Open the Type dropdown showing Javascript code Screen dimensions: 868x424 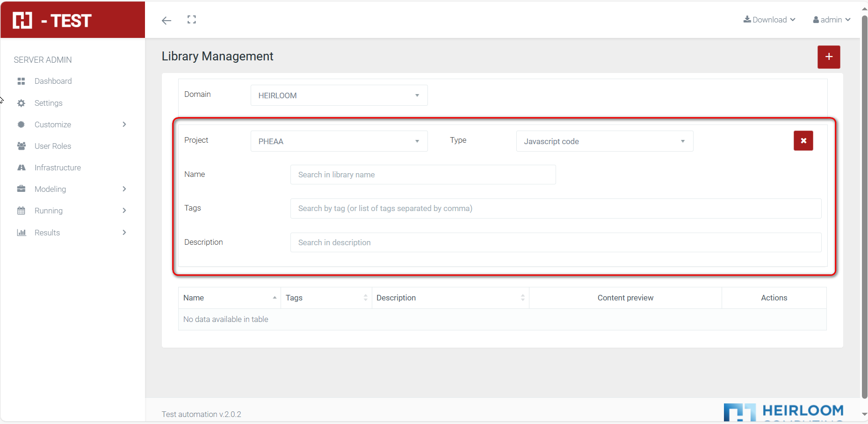[604, 141]
